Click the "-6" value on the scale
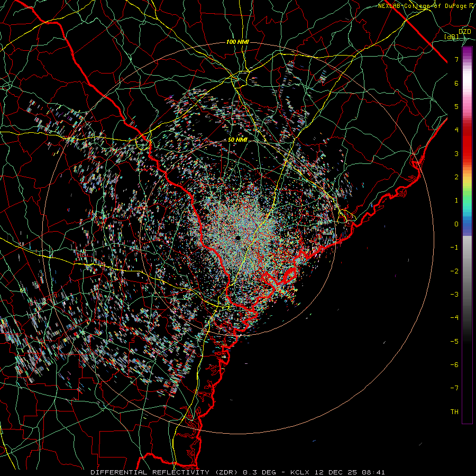476x476 pixels. point(454,364)
